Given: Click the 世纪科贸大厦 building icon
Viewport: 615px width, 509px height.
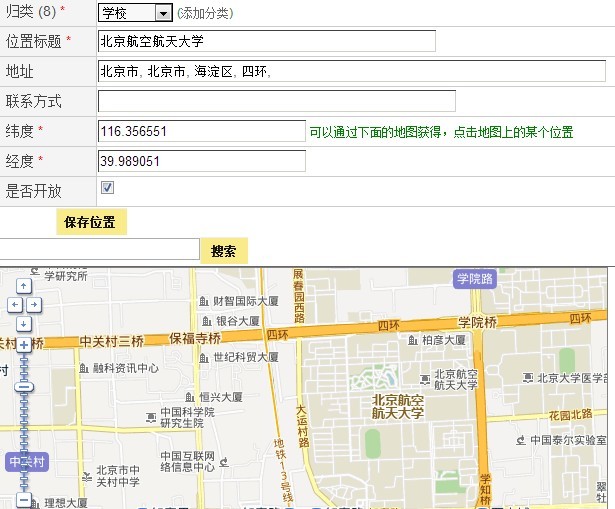Looking at the screenshot, I should click(x=204, y=358).
